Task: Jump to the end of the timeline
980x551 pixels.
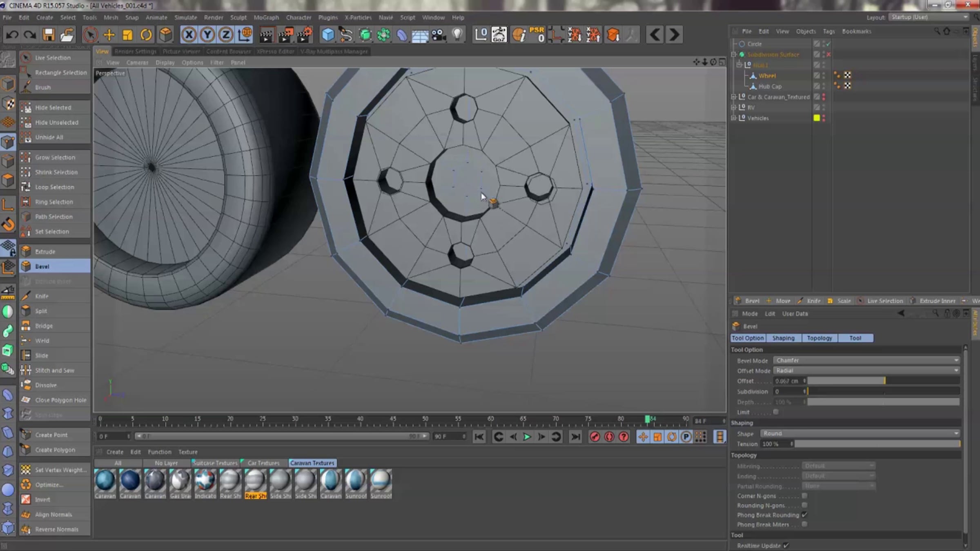Action: pyautogui.click(x=575, y=437)
